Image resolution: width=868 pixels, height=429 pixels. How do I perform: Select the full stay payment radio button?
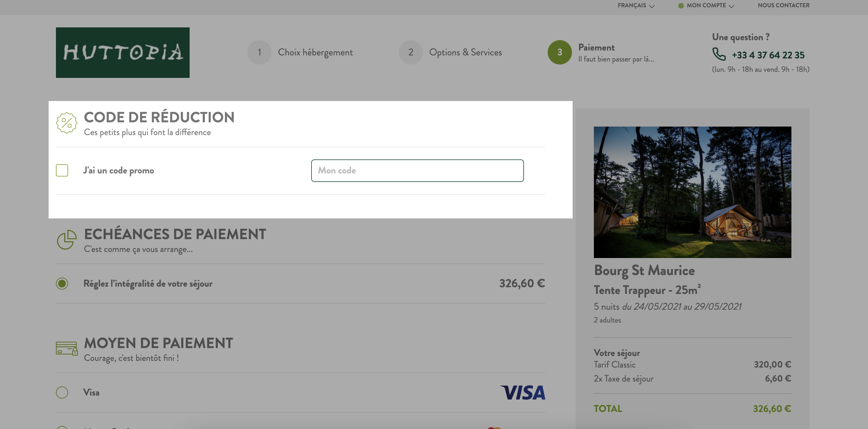(x=62, y=283)
